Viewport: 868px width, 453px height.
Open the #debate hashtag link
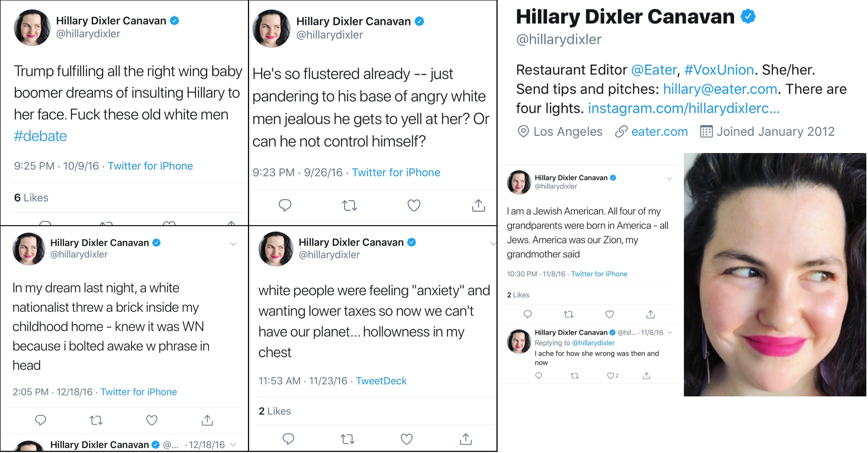pos(40,136)
